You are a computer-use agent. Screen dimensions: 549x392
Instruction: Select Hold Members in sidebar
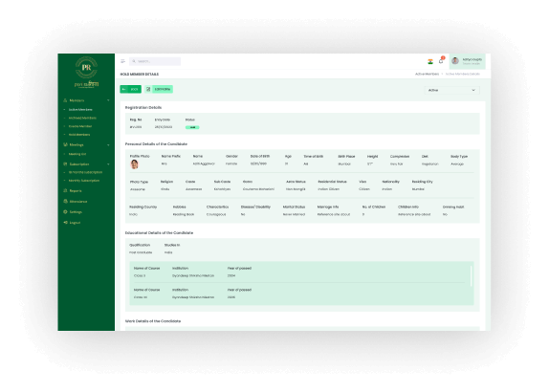pos(79,135)
